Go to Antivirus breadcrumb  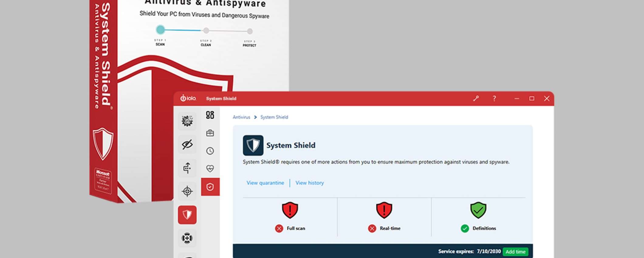pyautogui.click(x=241, y=117)
